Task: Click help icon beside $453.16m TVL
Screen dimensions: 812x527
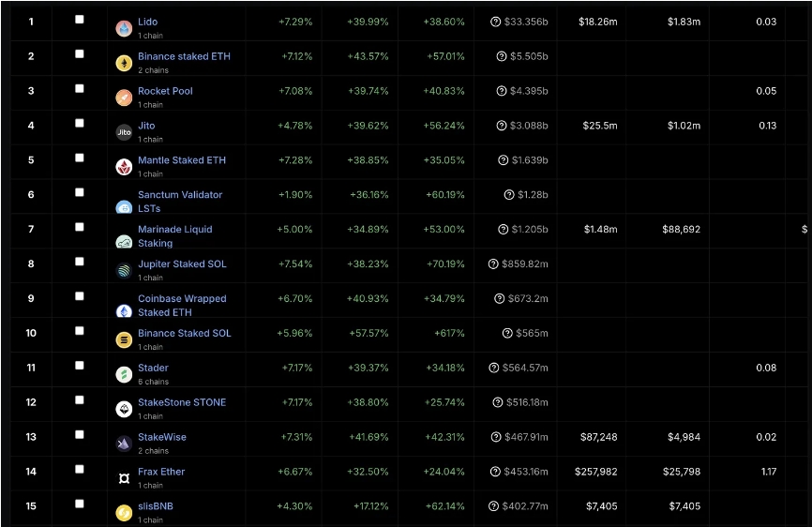Action: 495,472
